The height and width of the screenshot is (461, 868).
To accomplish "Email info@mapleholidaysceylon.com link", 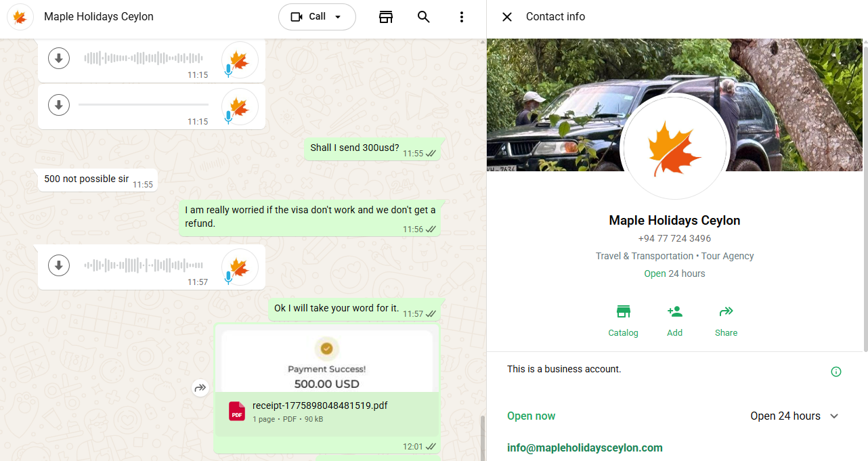I will (585, 448).
